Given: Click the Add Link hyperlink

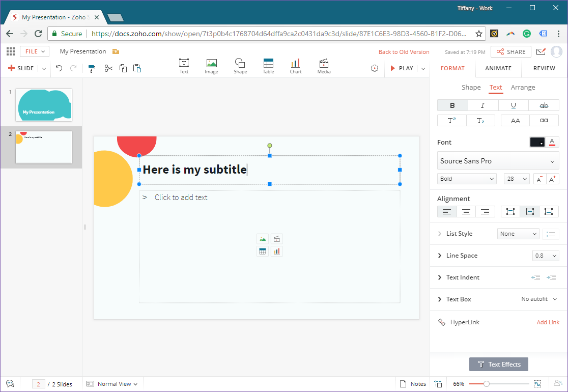Looking at the screenshot, I should (x=548, y=322).
